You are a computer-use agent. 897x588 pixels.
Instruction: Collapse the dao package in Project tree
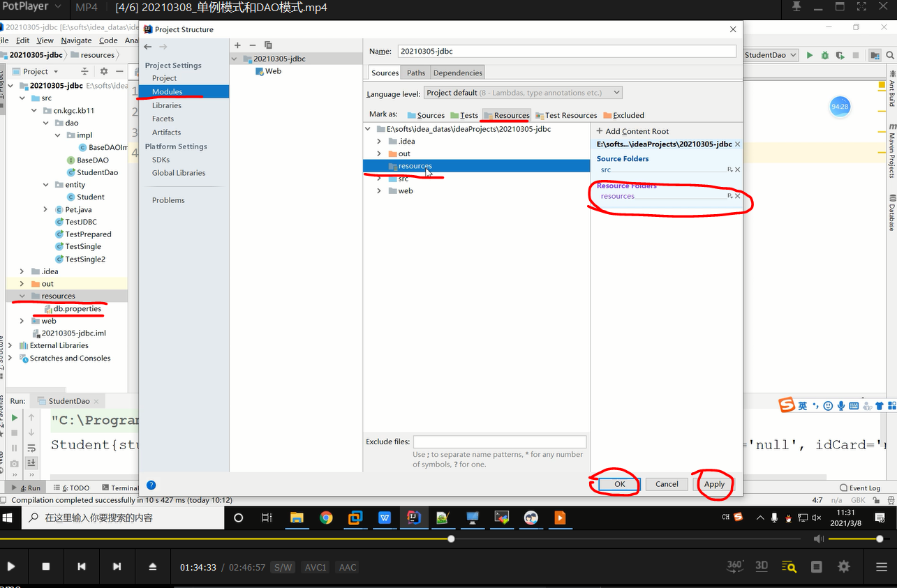(x=46, y=123)
